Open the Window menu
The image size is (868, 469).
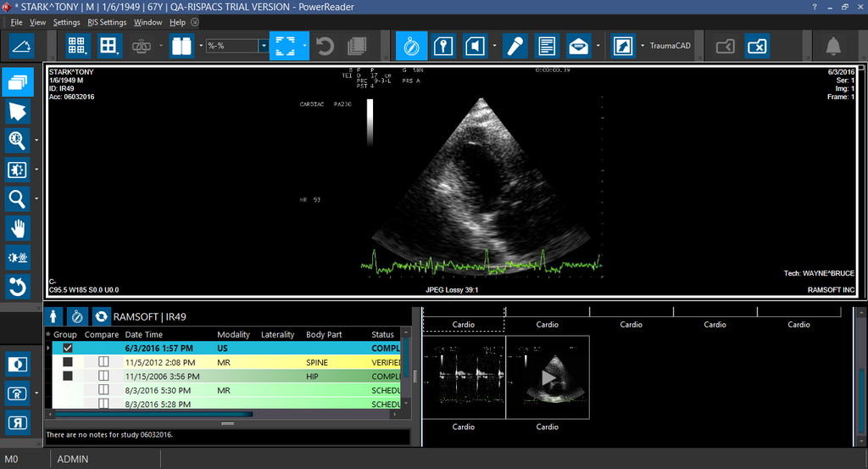147,22
